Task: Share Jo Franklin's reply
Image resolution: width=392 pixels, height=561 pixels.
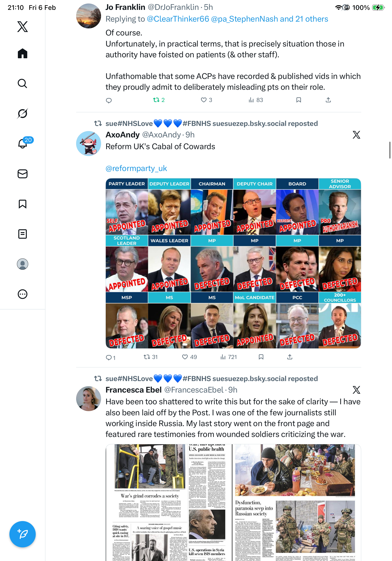Action: (328, 100)
